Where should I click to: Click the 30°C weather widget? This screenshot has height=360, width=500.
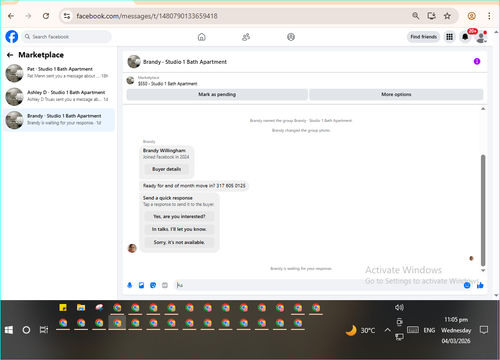tap(360, 330)
